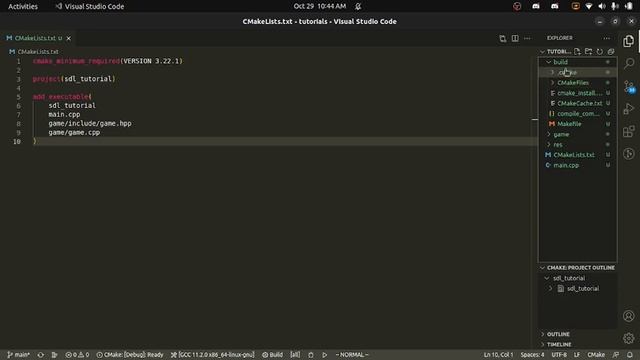The image size is (640, 360).
Task: Open the Extensions view
Action: point(629,131)
